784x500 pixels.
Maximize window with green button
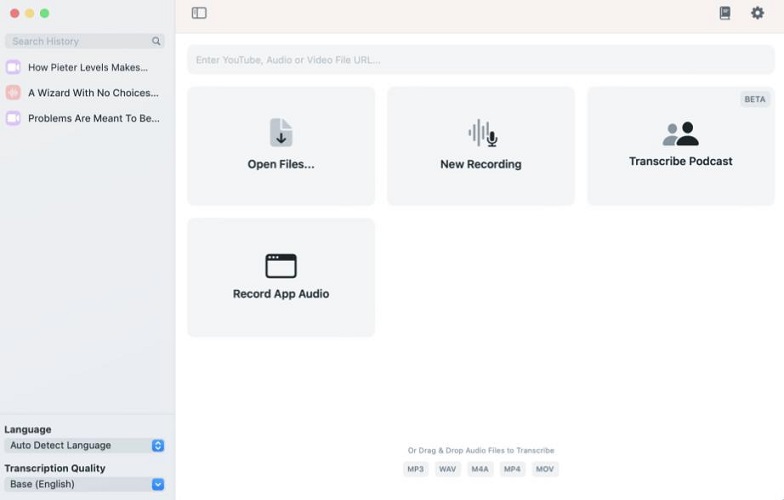tap(44, 14)
